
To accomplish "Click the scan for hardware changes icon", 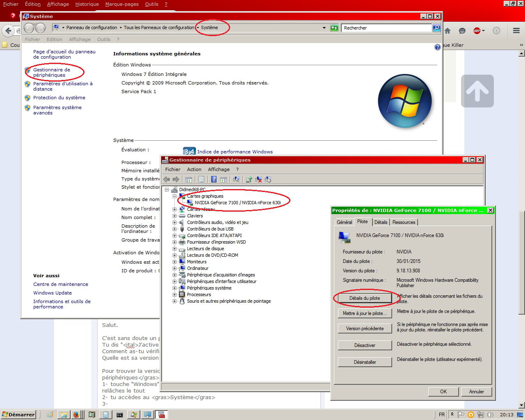I will [236, 179].
